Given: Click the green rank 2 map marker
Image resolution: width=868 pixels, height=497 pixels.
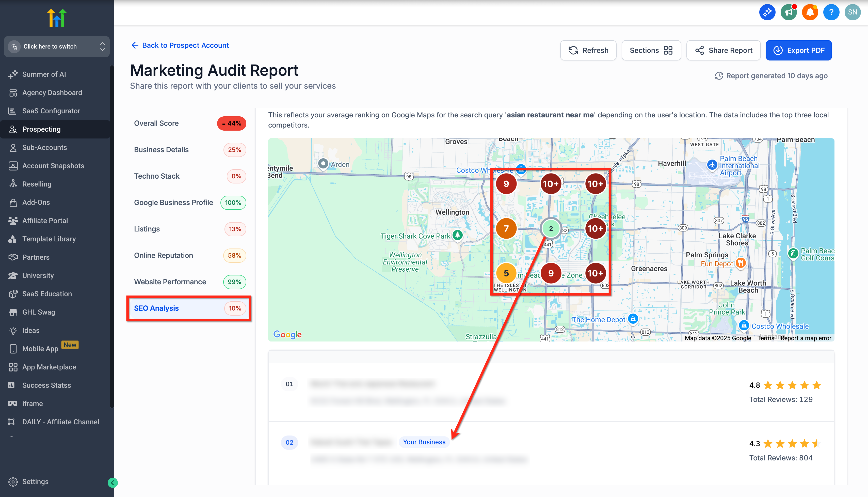Looking at the screenshot, I should (x=551, y=228).
